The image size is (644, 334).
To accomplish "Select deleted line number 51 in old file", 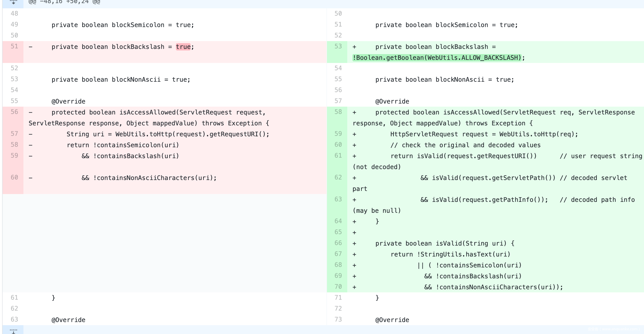I will [14, 46].
